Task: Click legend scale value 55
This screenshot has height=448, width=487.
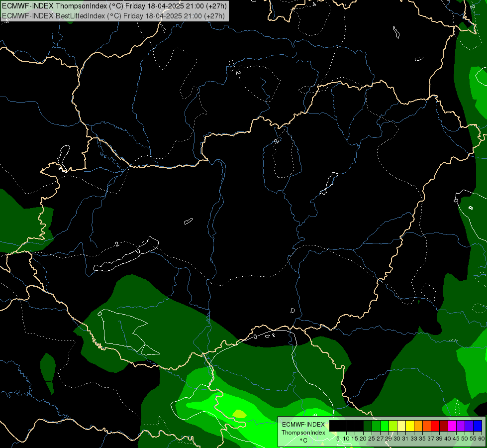Action: pyautogui.click(x=473, y=439)
